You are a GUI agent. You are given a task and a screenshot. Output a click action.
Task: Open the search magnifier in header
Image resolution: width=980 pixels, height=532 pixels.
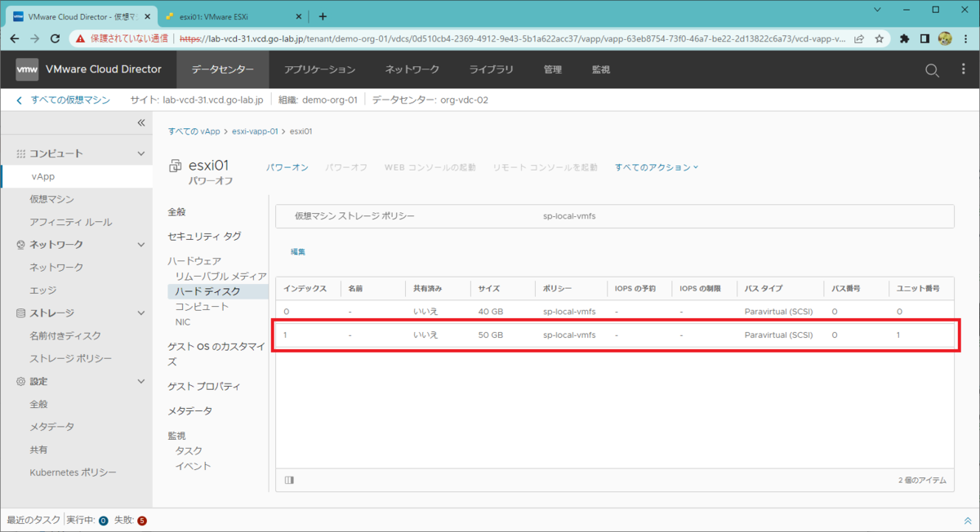click(x=932, y=70)
